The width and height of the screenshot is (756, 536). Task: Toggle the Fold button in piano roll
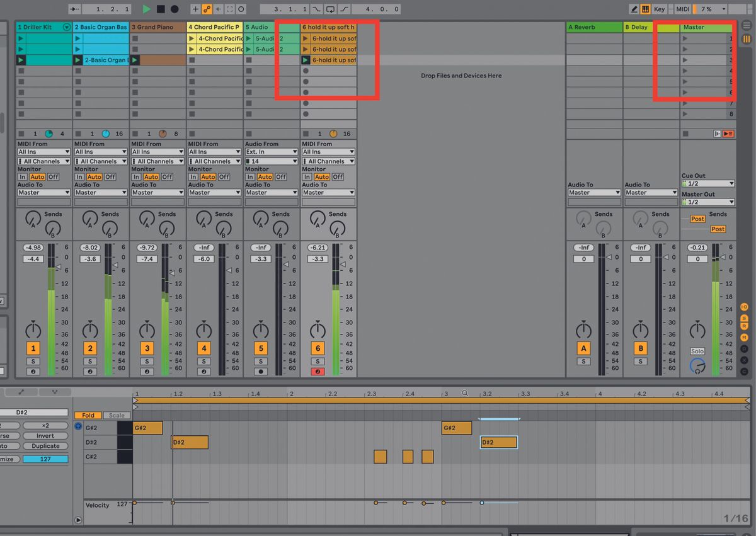(88, 415)
